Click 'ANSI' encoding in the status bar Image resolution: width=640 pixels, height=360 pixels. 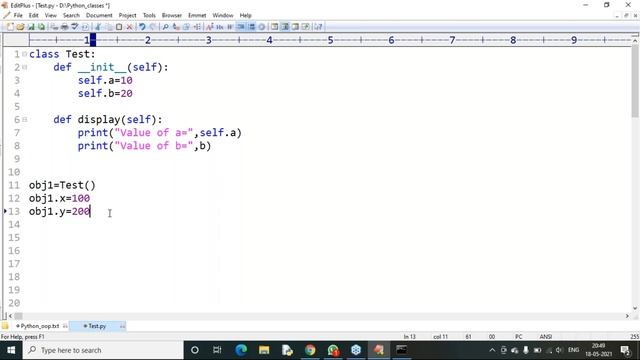[x=546, y=337]
